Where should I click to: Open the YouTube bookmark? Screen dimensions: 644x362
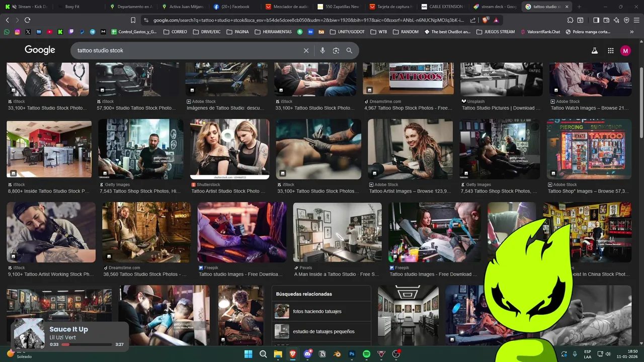tap(49, 32)
